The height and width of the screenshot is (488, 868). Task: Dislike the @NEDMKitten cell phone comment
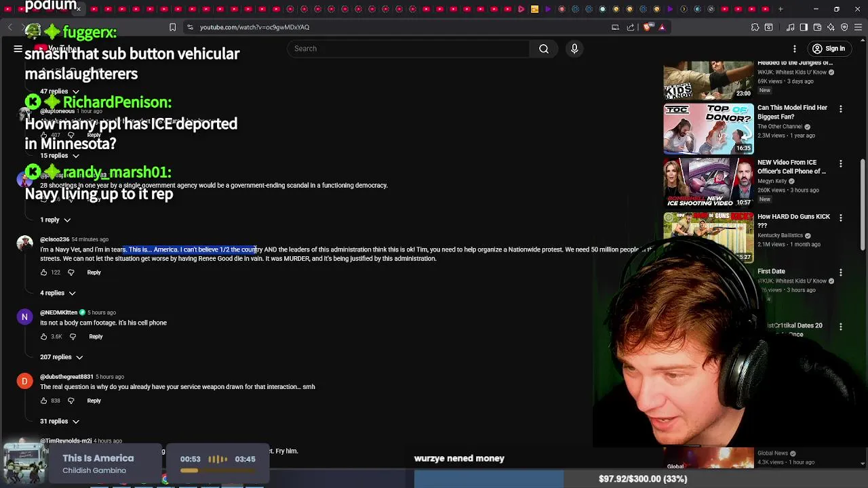[x=73, y=337]
